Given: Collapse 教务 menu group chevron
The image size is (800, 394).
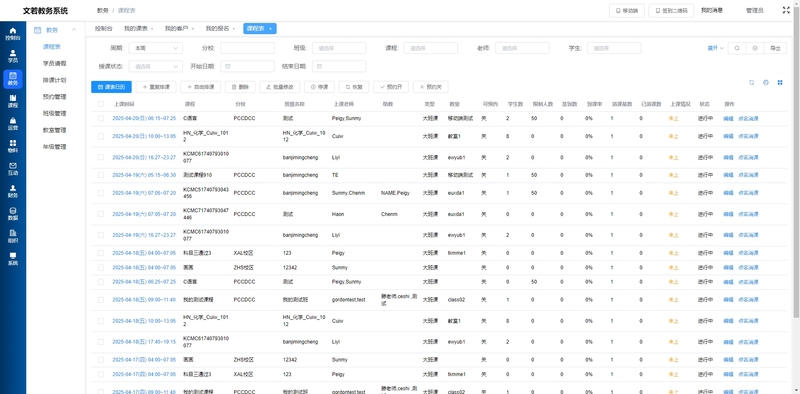Looking at the screenshot, I should click(x=74, y=30).
